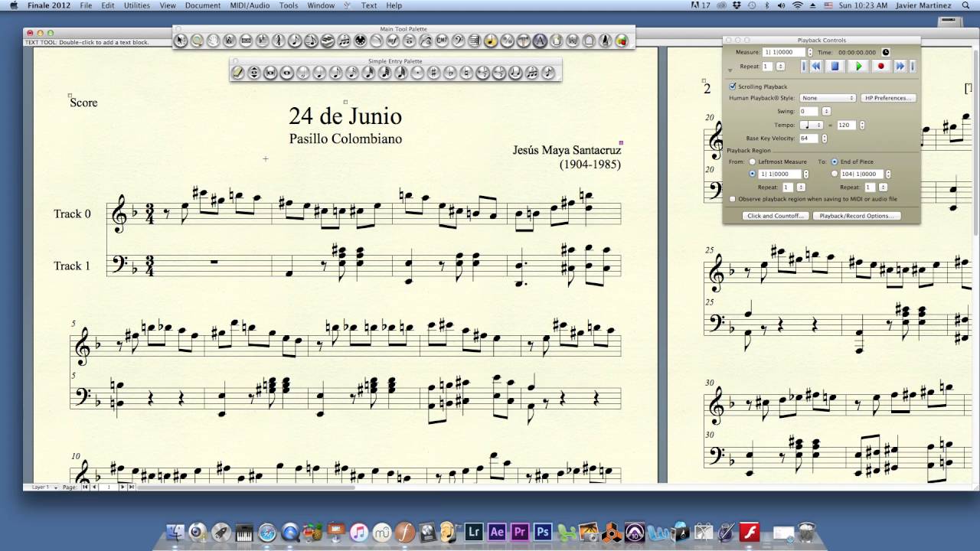The height and width of the screenshot is (551, 980).
Task: Click the Base Key Velocity field showing 64
Action: (x=808, y=139)
